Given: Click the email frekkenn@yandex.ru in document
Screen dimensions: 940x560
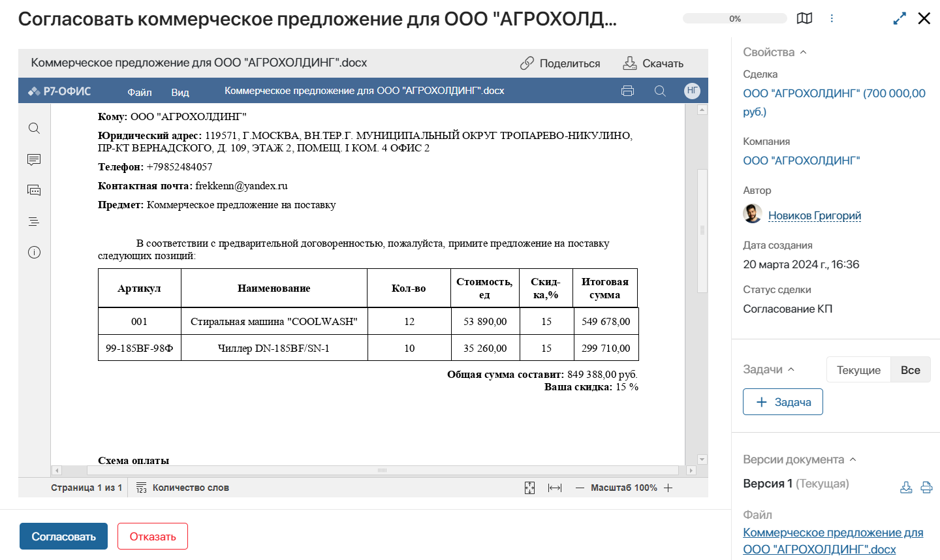Looking at the screenshot, I should tap(242, 186).
